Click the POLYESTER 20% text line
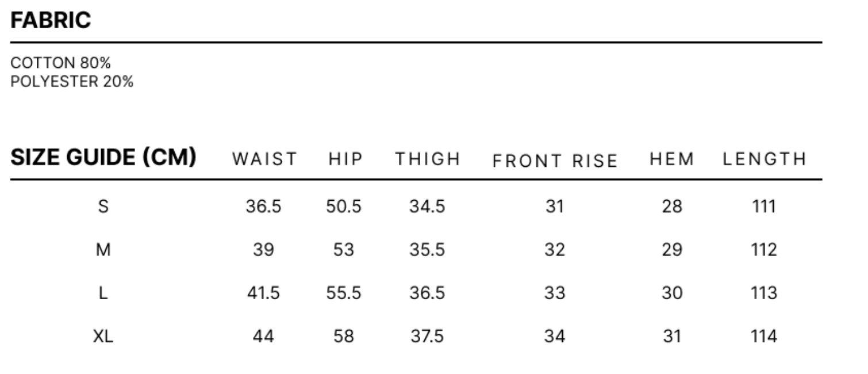Viewport: 868px width, 374px height. pyautogui.click(x=72, y=81)
